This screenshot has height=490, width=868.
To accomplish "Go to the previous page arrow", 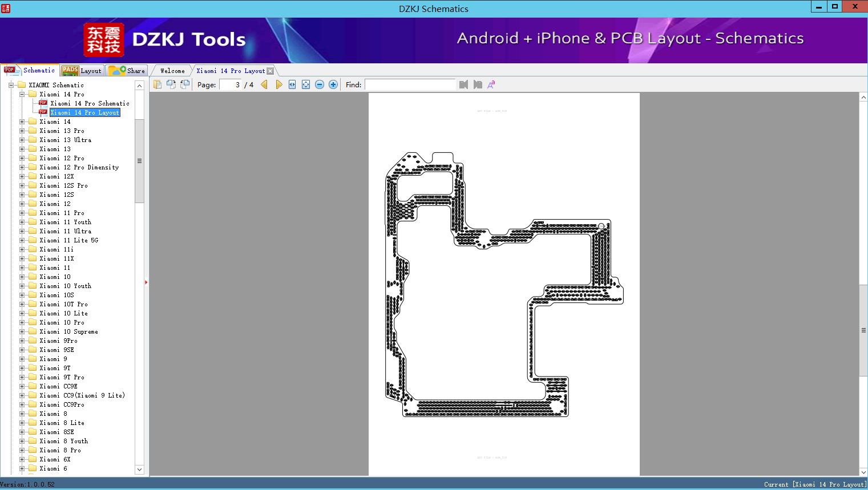I will pyautogui.click(x=264, y=84).
